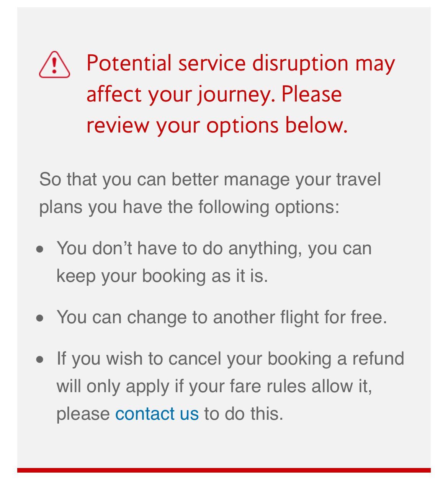Click the "Potential service disruption may" heading line

pos(240,63)
